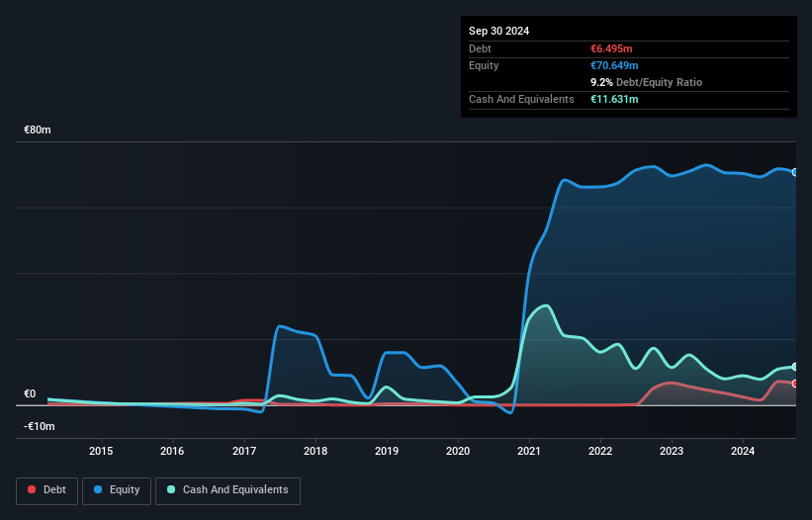
Task: Click the red Debt legend dot
Action: pos(32,489)
